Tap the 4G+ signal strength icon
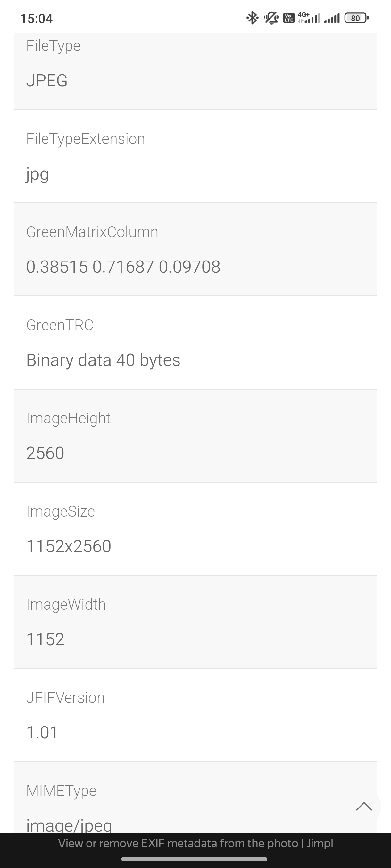 [x=309, y=18]
